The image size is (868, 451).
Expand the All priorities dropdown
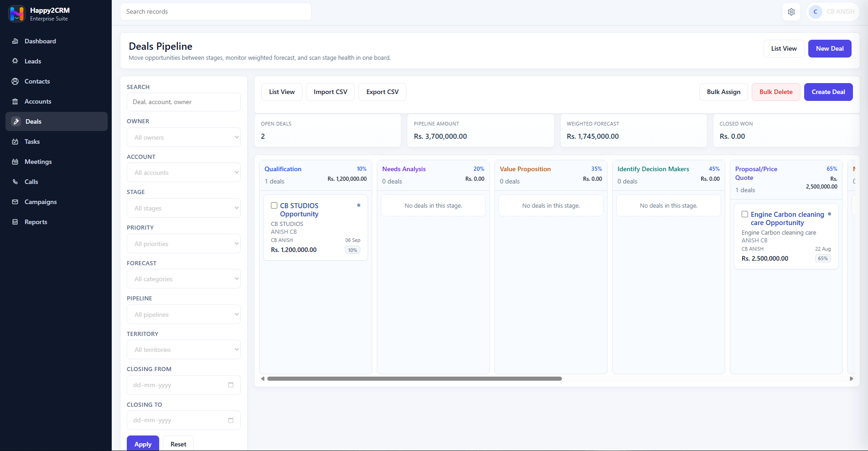(x=184, y=244)
